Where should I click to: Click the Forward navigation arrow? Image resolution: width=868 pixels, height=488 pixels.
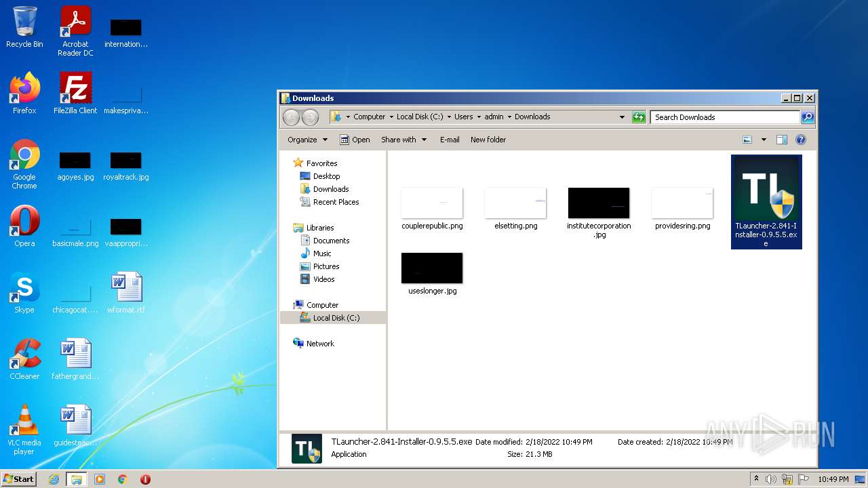tap(310, 117)
